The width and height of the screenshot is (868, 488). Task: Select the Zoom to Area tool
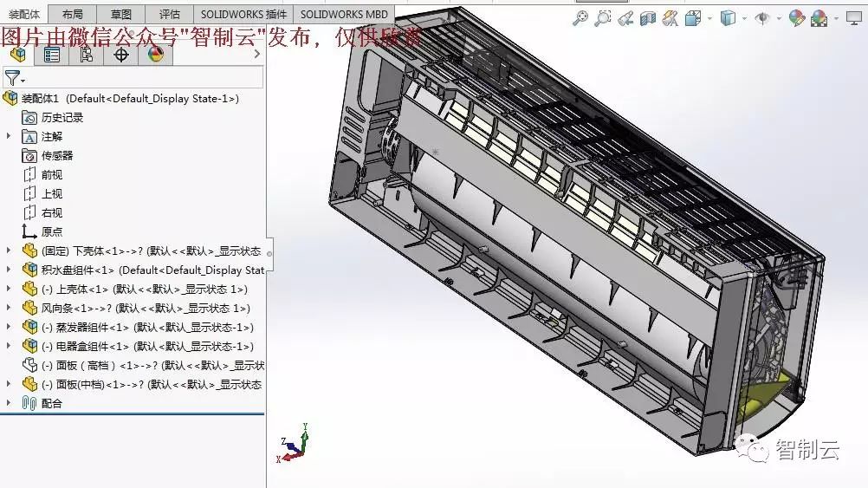click(602, 19)
